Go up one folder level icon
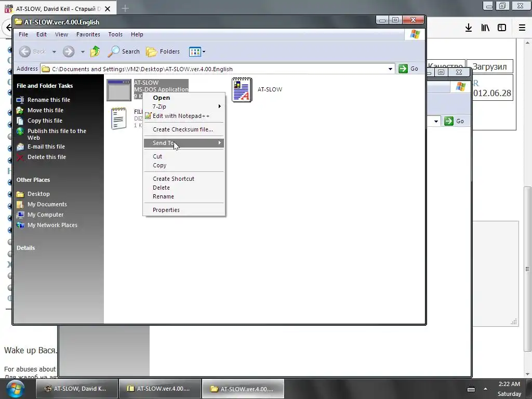Viewport: 532px width, 399px height. tap(95, 51)
